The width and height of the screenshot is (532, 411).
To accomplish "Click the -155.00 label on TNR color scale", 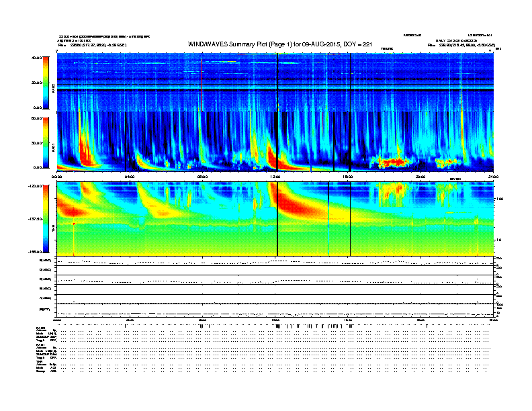I will click(35, 252).
